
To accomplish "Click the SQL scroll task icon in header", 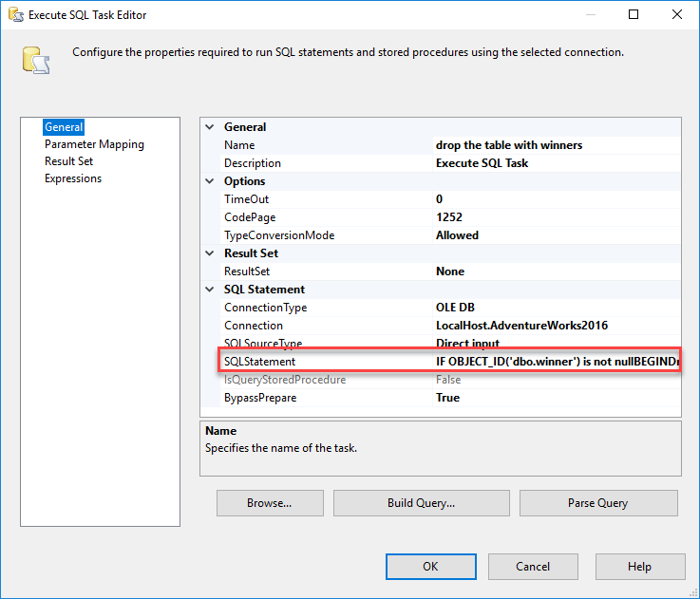I will click(35, 59).
